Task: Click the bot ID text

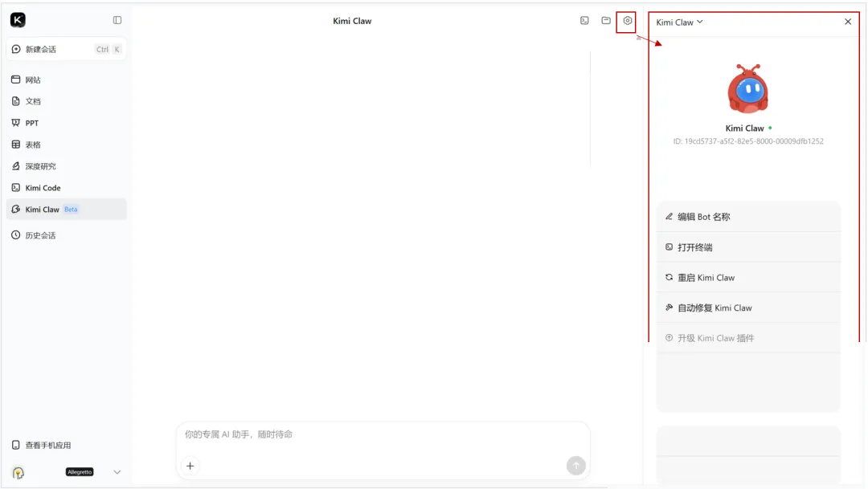Action: pos(748,141)
